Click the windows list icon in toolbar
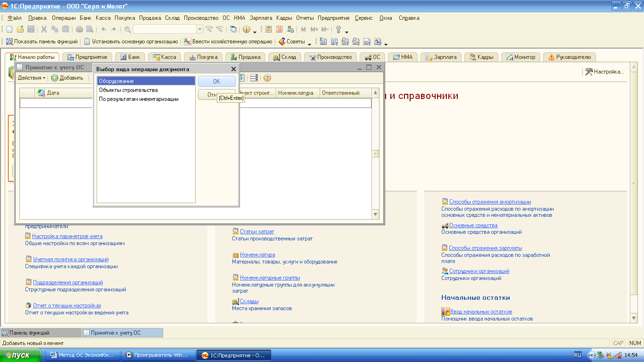 [233, 29]
